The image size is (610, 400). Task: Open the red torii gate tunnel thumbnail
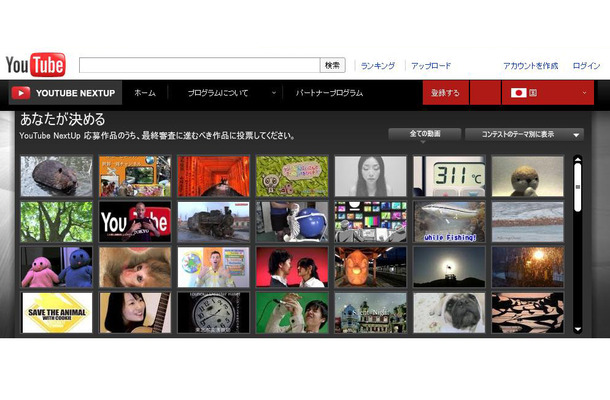[214, 176]
